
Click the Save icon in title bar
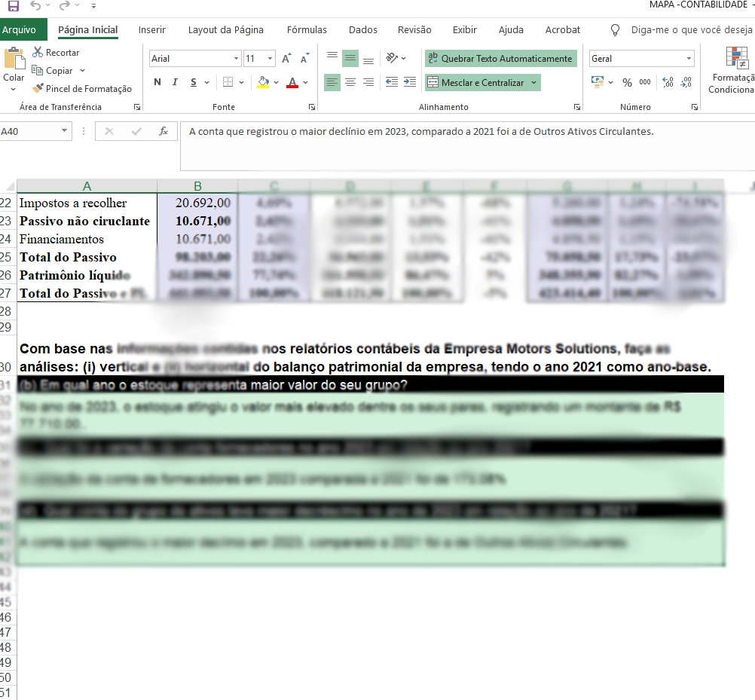point(13,6)
